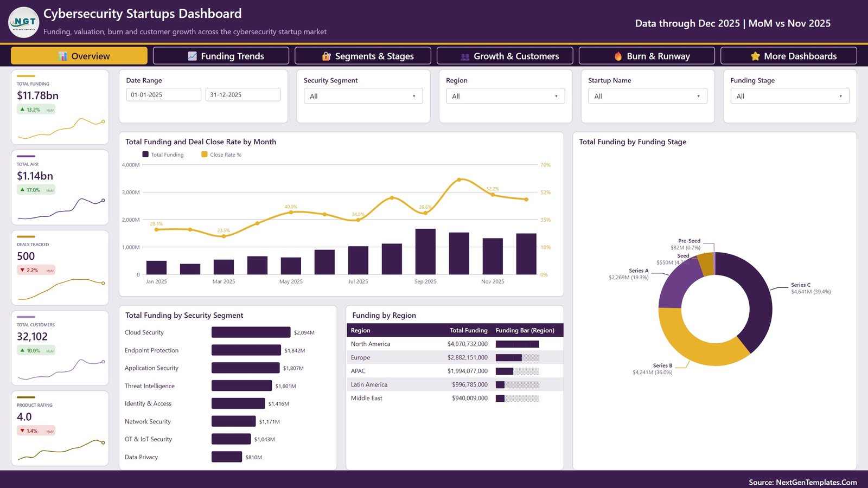The width and height of the screenshot is (868, 488).
Task: Click the Total Funding legend swatch
Action: click(145, 155)
